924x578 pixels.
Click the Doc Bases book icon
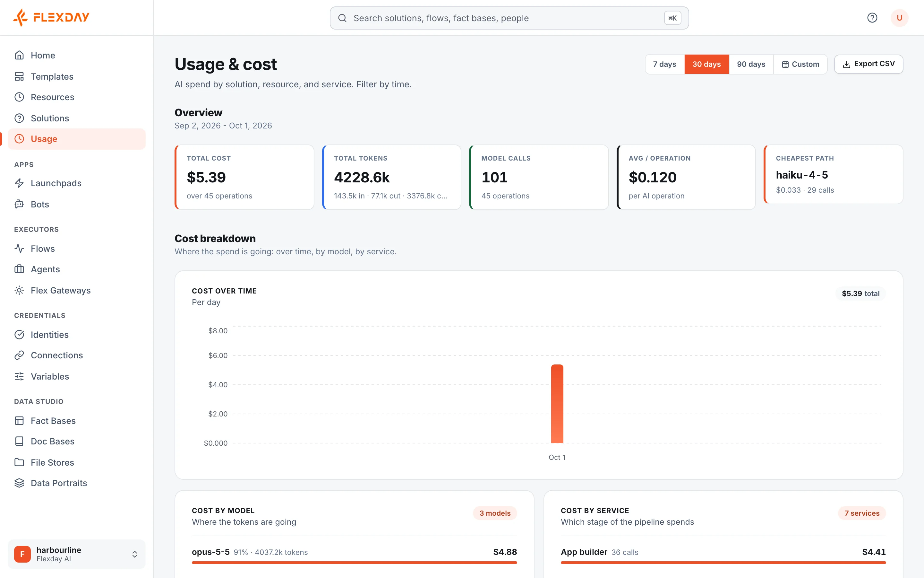(x=19, y=441)
